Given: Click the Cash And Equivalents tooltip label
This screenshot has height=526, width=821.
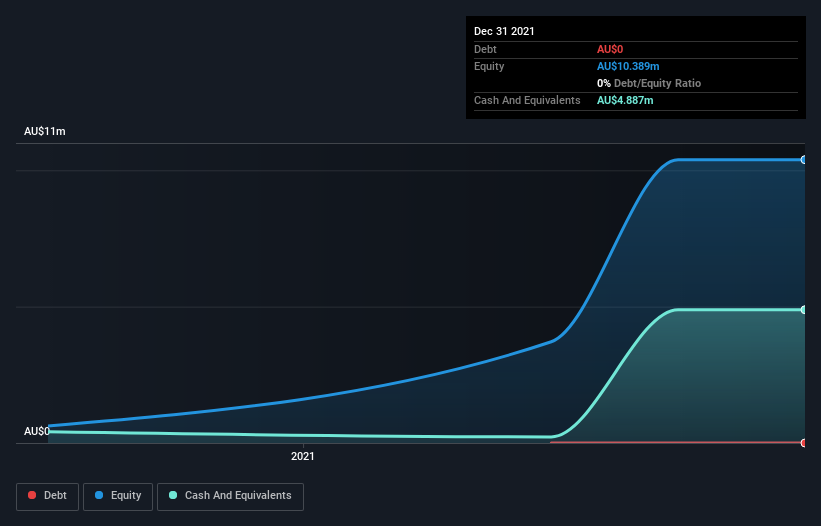Looking at the screenshot, I should [x=527, y=100].
